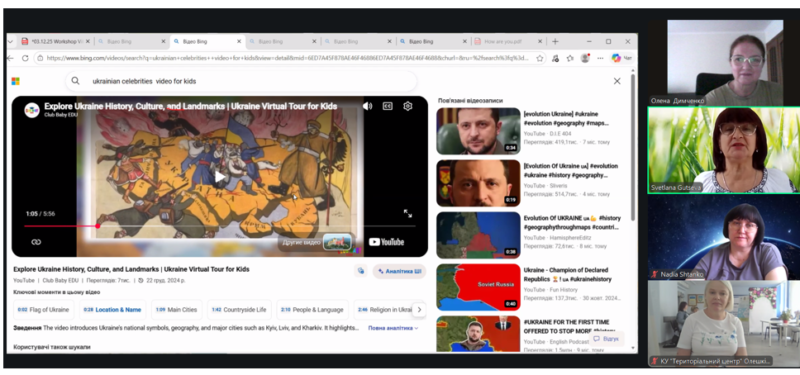The height and width of the screenshot is (375, 800).
Task: Copy the video link via chain icon
Action: (x=36, y=242)
